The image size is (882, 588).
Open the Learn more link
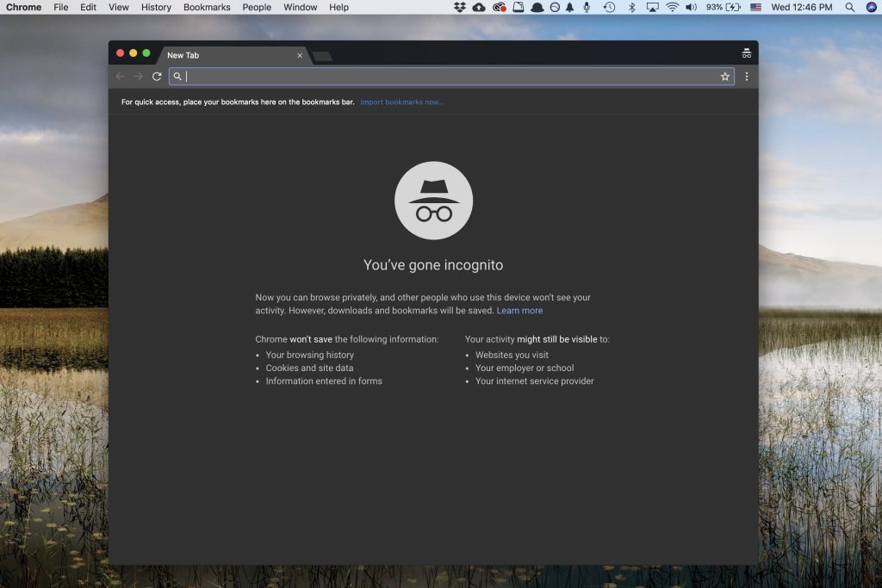[x=519, y=310]
